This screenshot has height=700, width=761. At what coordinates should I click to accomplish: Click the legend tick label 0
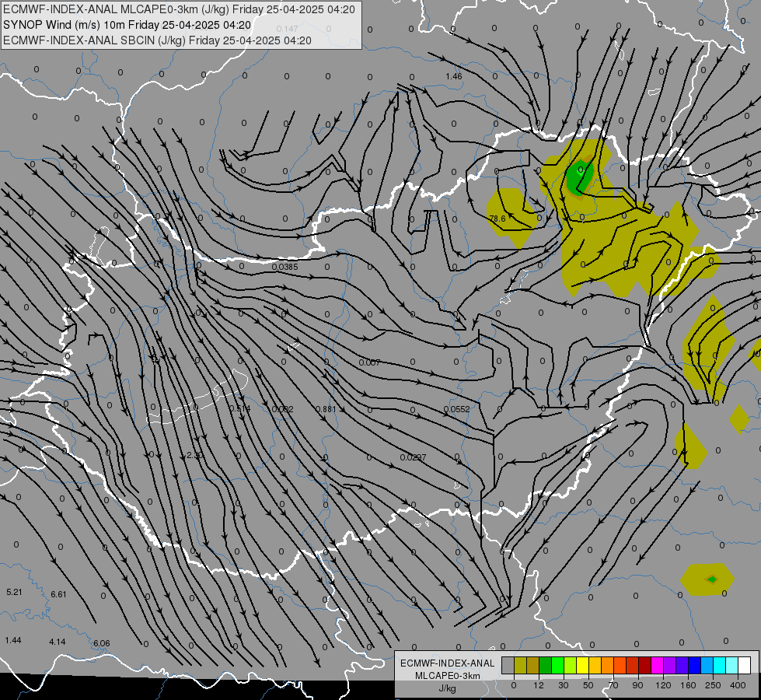[514, 685]
